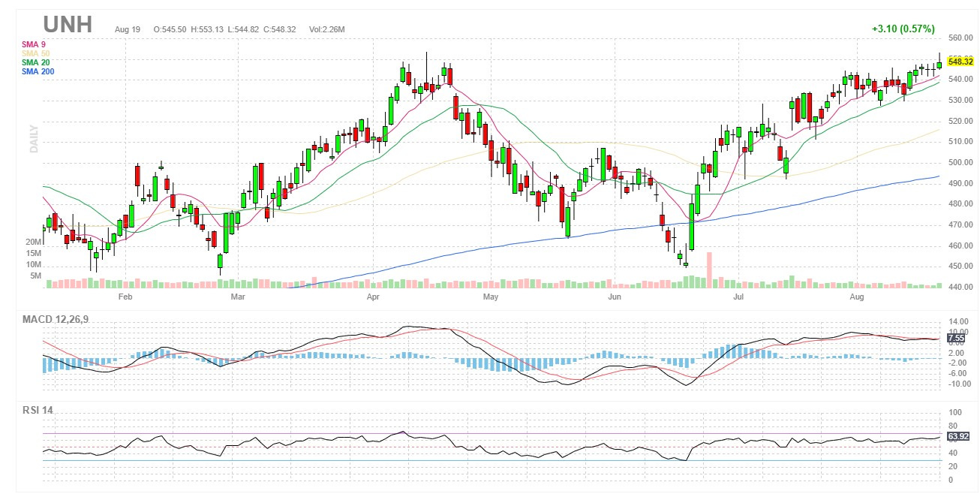Click the Apr month label
980x494 pixels.
374,298
